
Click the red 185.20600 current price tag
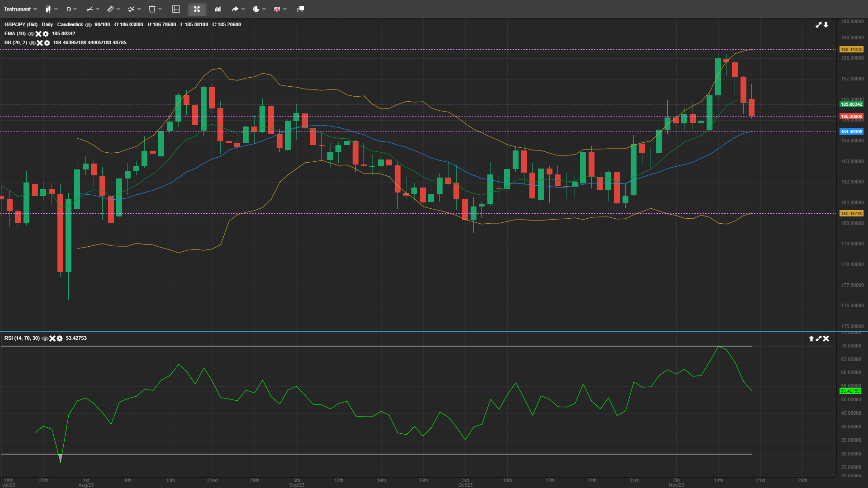pos(852,117)
